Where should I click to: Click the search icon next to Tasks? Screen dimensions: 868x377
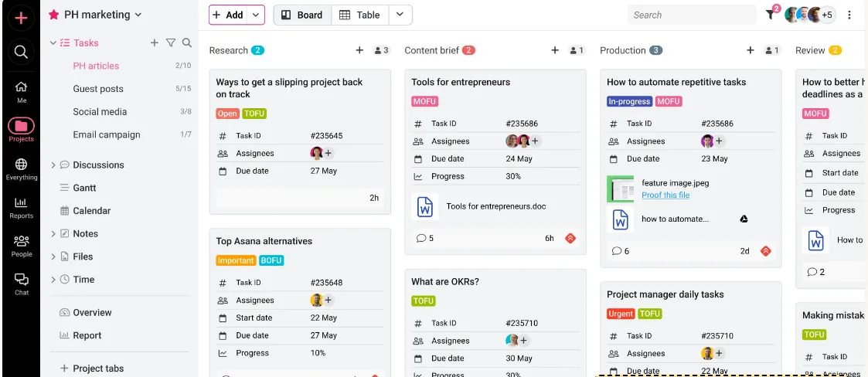[187, 42]
